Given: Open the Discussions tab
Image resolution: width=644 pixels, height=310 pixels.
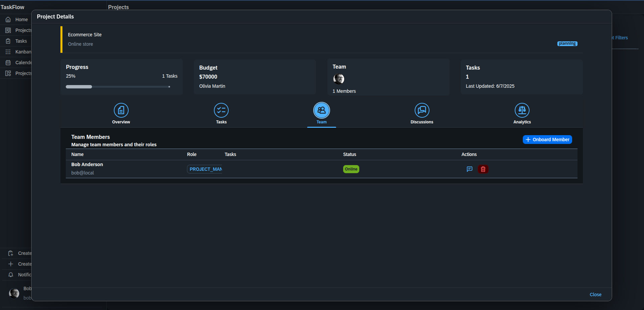Looking at the screenshot, I should coord(422,114).
